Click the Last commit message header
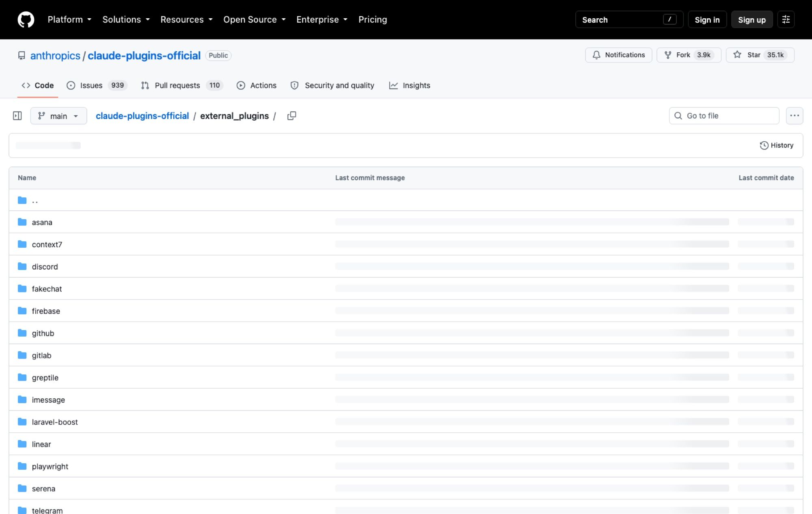Viewport: 812px width, 514px height. coord(370,178)
